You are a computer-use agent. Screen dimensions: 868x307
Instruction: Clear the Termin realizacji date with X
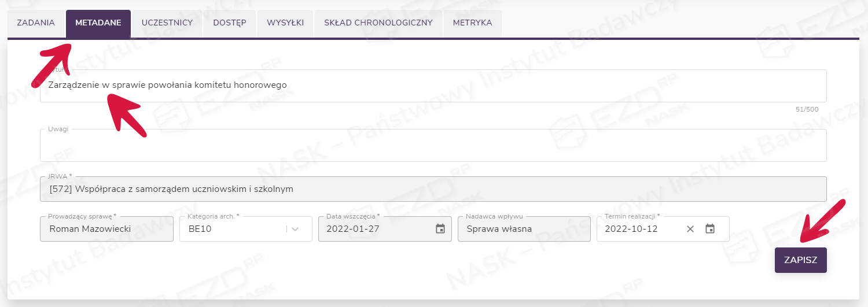[690, 229]
